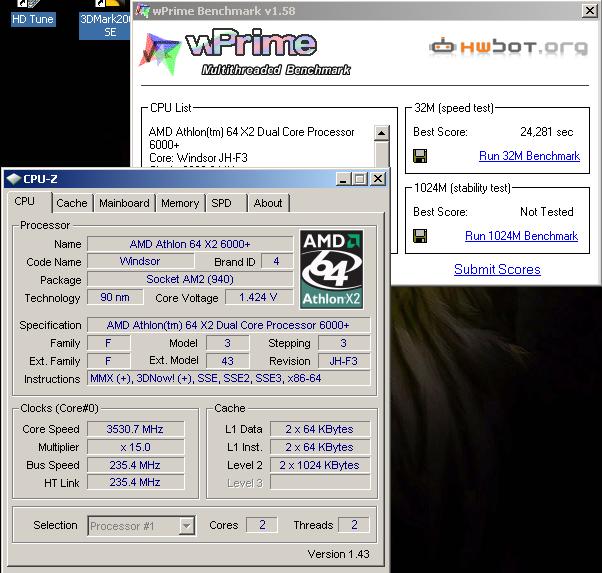Click the Core Voltage value 1.424 V
The height and width of the screenshot is (573, 602).
point(258,297)
